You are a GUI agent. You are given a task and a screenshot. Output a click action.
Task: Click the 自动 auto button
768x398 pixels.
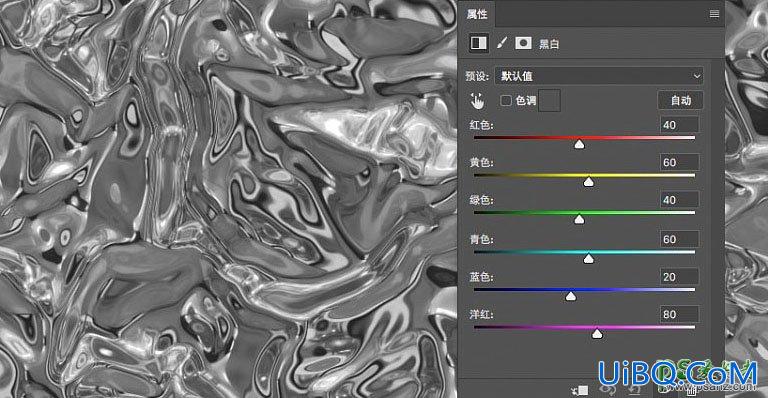tap(680, 100)
